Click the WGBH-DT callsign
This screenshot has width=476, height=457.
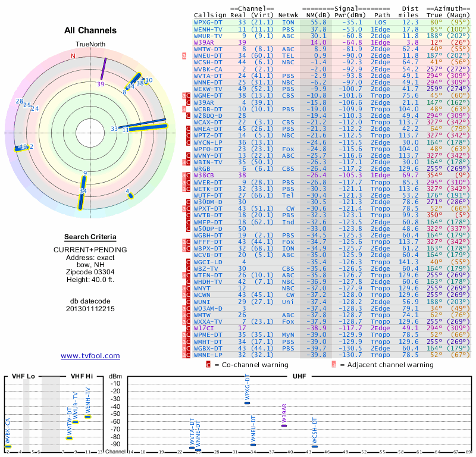208,235
